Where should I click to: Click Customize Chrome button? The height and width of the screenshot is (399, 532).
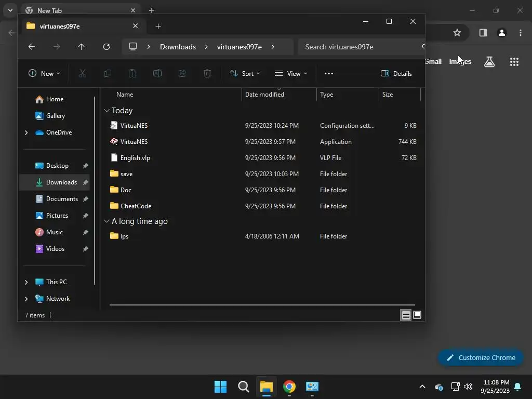[x=481, y=357]
